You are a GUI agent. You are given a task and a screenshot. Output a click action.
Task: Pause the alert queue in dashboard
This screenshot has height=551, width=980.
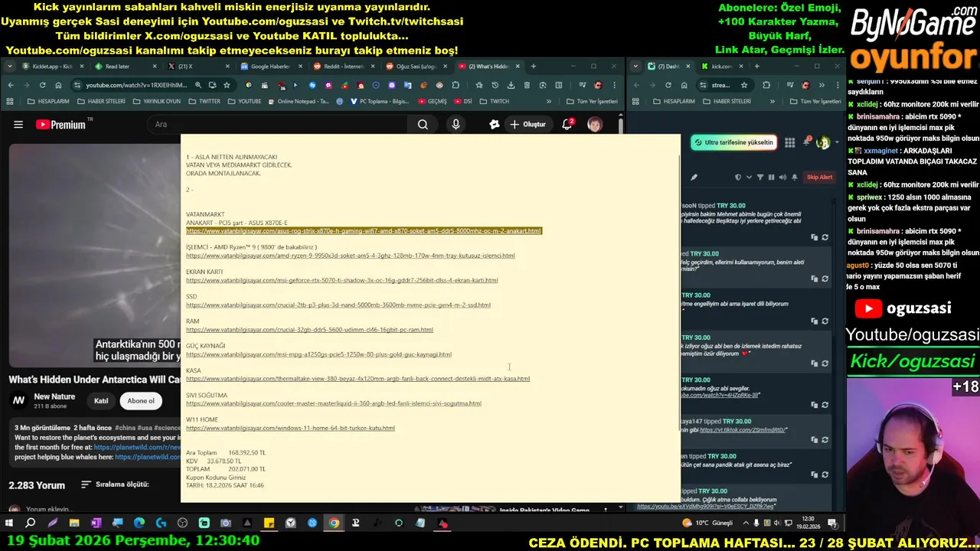point(771,178)
